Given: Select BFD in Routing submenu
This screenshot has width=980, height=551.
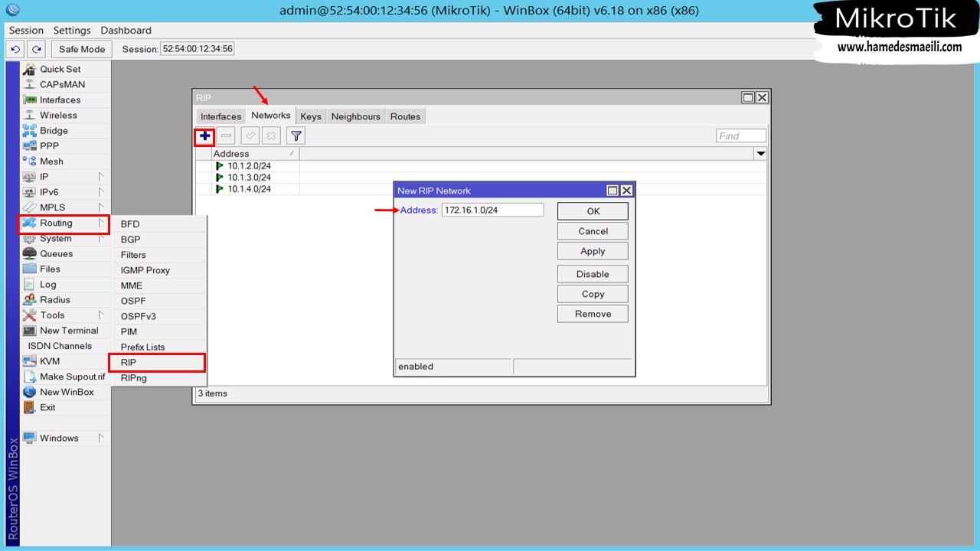Looking at the screenshot, I should coord(160,224).
